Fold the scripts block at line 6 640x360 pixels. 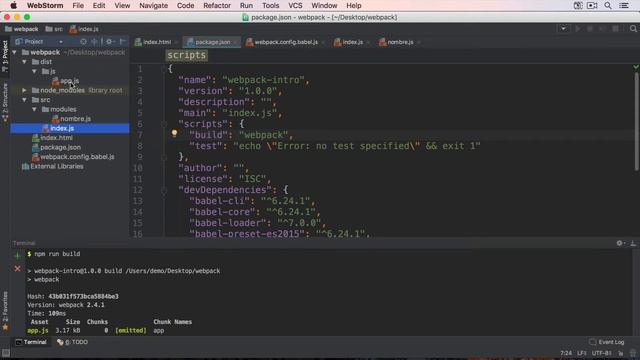click(x=164, y=124)
